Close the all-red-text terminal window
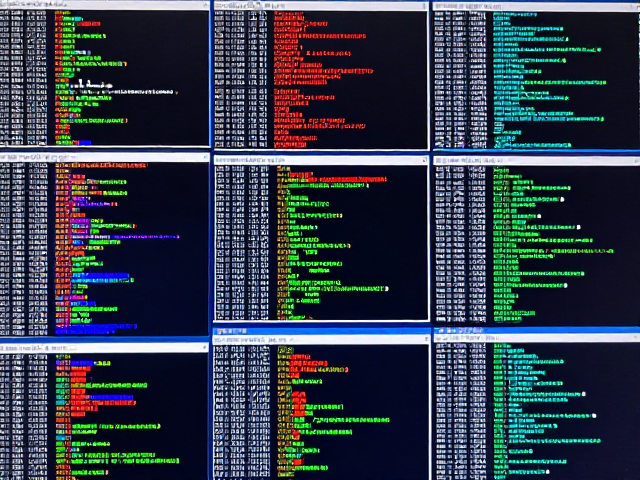 point(424,6)
